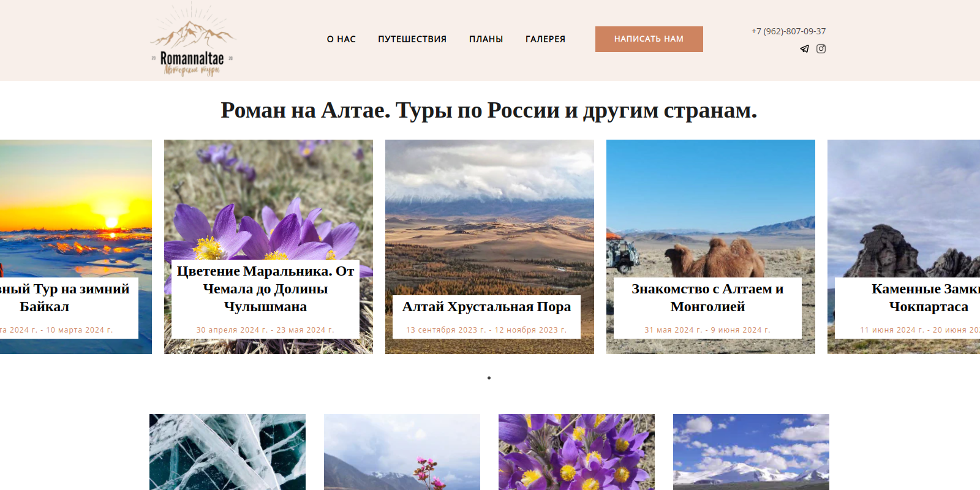The image size is (980, 490).
Task: Click the НАПИСАТЬ НАМ button
Action: click(649, 39)
